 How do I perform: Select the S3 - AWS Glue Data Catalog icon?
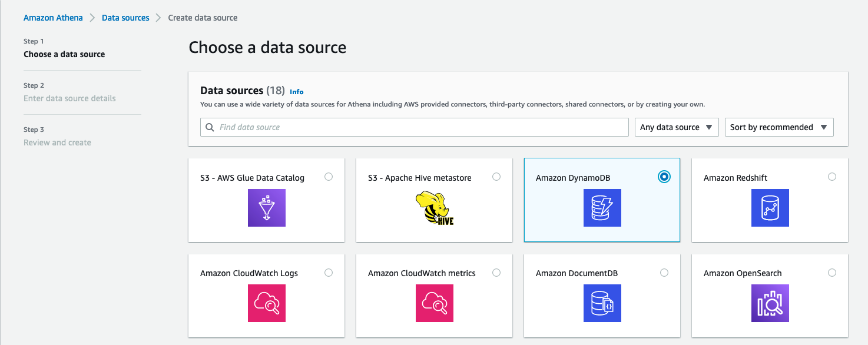(x=266, y=207)
